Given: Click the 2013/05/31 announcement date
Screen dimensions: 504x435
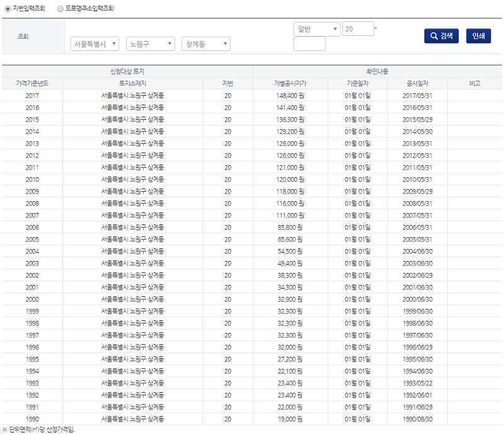Looking at the screenshot, I should [417, 144].
